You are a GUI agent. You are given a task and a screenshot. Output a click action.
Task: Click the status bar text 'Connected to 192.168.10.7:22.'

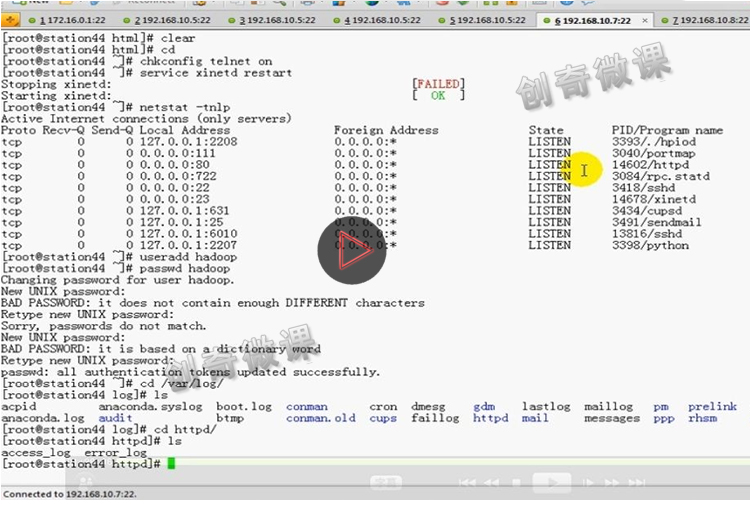(70, 494)
